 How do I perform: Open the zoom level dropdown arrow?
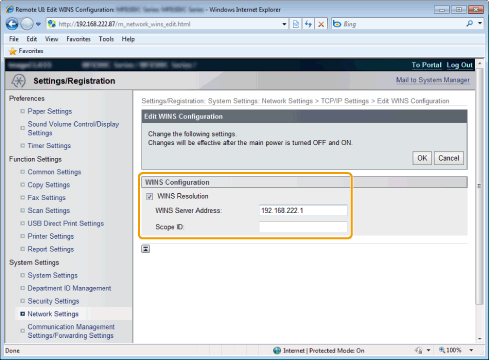tap(471, 350)
